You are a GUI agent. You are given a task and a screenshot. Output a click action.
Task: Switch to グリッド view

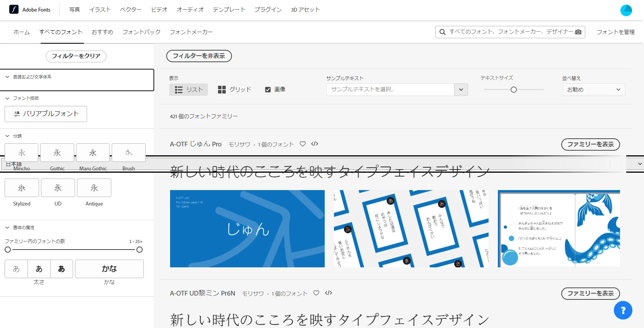coord(235,90)
